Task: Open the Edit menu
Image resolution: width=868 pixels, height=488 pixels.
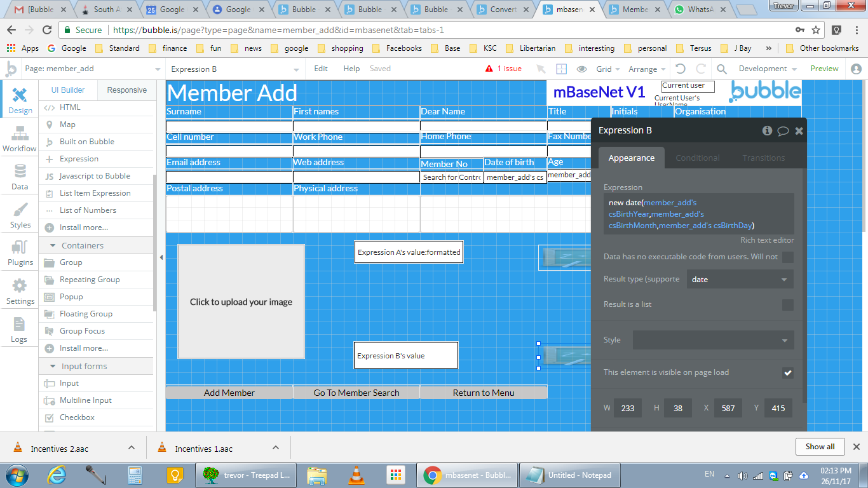Action: (321, 69)
